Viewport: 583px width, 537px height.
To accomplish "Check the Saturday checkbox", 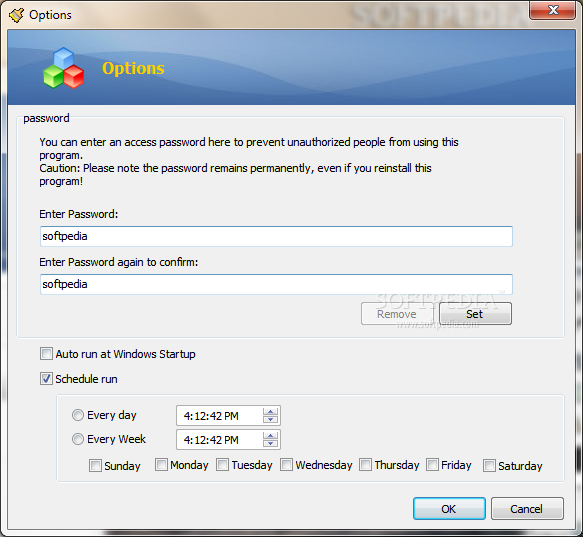I will point(489,466).
